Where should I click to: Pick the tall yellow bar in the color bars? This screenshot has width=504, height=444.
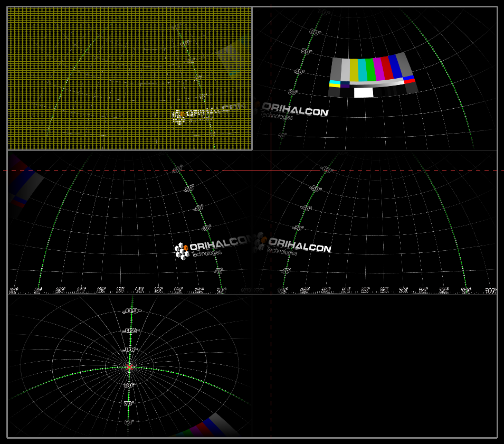354,70
